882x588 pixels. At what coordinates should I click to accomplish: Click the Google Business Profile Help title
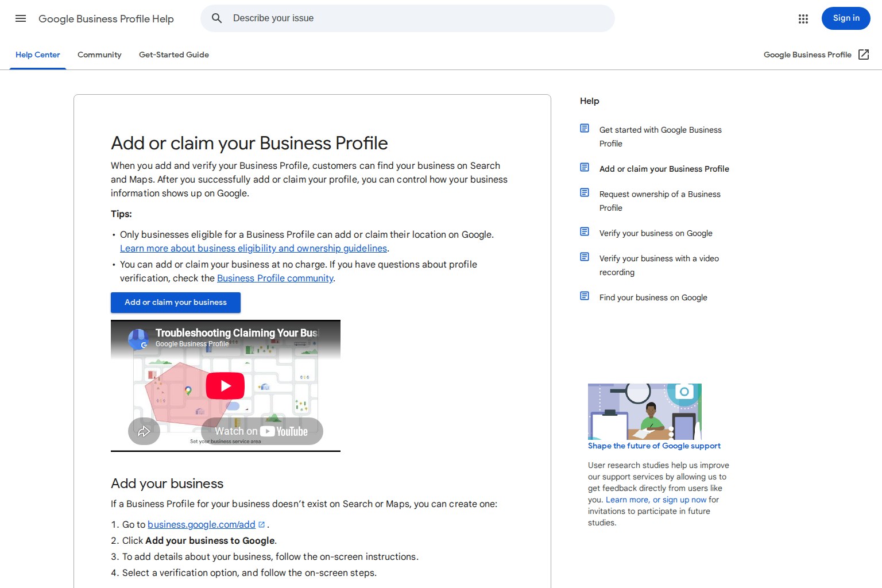pyautogui.click(x=106, y=19)
